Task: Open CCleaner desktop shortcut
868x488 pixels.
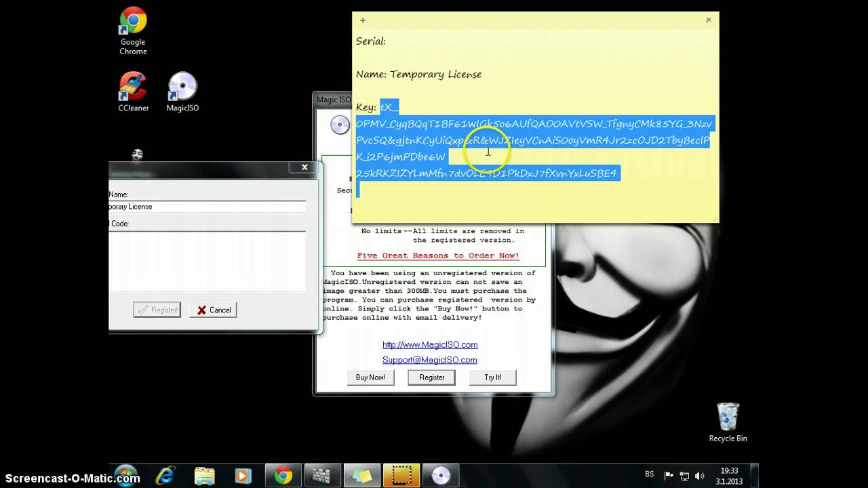Action: [133, 91]
